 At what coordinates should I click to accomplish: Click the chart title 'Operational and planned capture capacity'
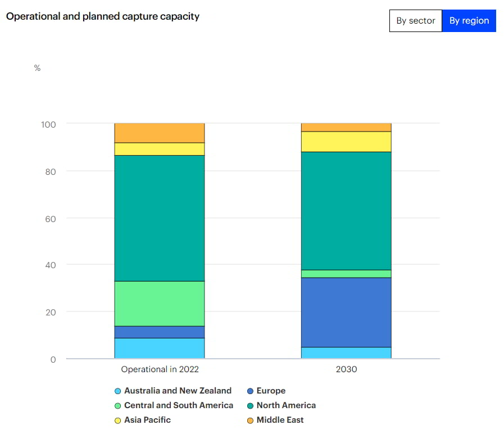pos(103,16)
